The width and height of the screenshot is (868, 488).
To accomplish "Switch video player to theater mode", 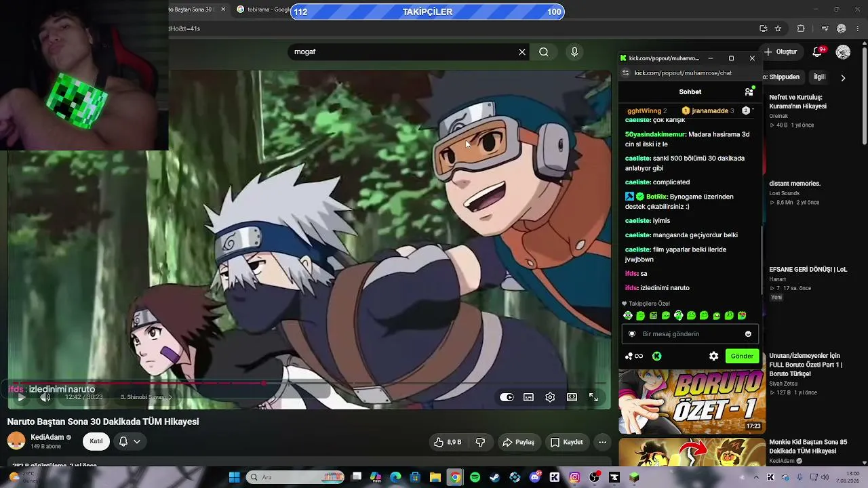I will tap(572, 397).
